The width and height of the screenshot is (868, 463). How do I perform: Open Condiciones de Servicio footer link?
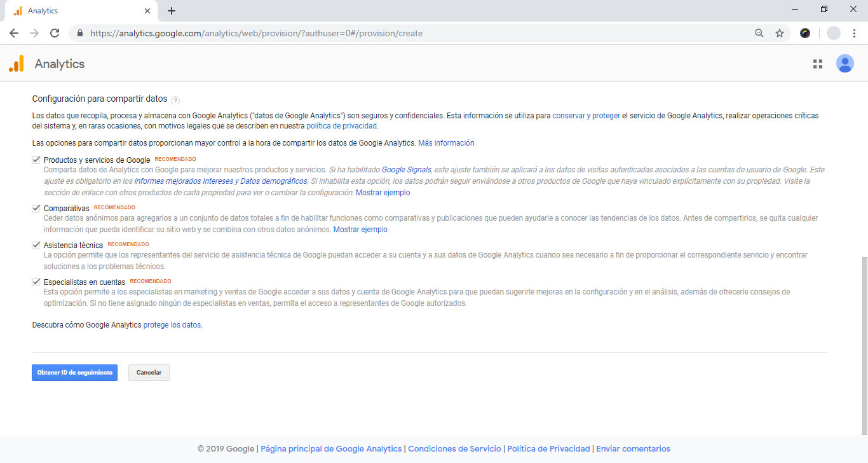coord(454,448)
